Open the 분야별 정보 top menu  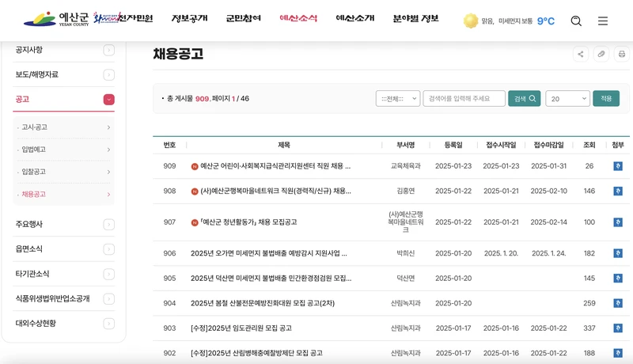coord(416,18)
